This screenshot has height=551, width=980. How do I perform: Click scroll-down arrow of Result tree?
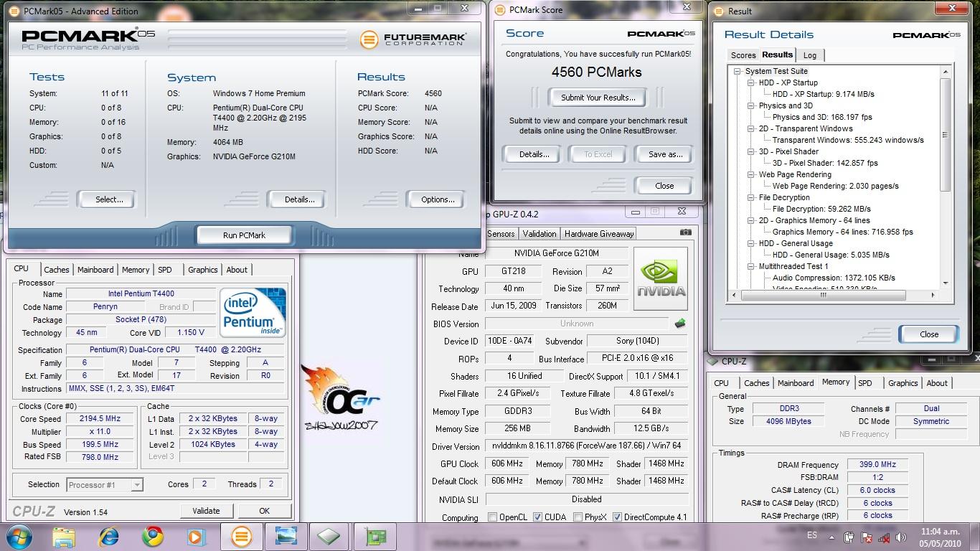[945, 283]
